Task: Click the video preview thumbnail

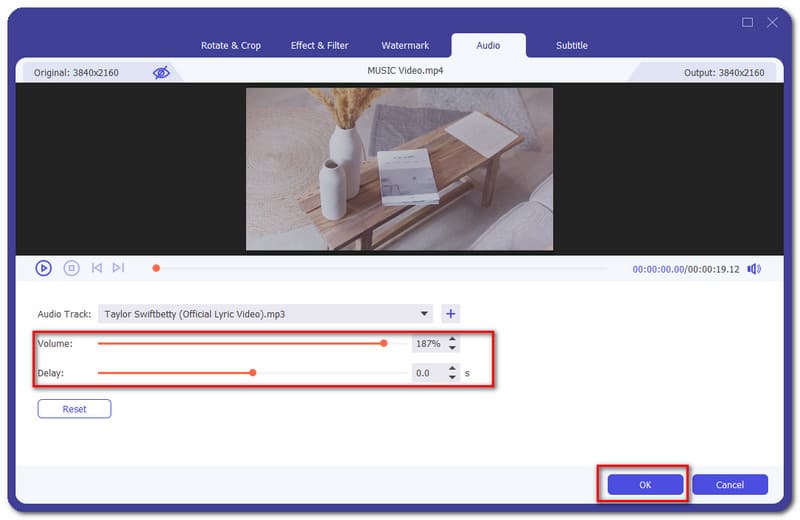Action: [x=399, y=169]
